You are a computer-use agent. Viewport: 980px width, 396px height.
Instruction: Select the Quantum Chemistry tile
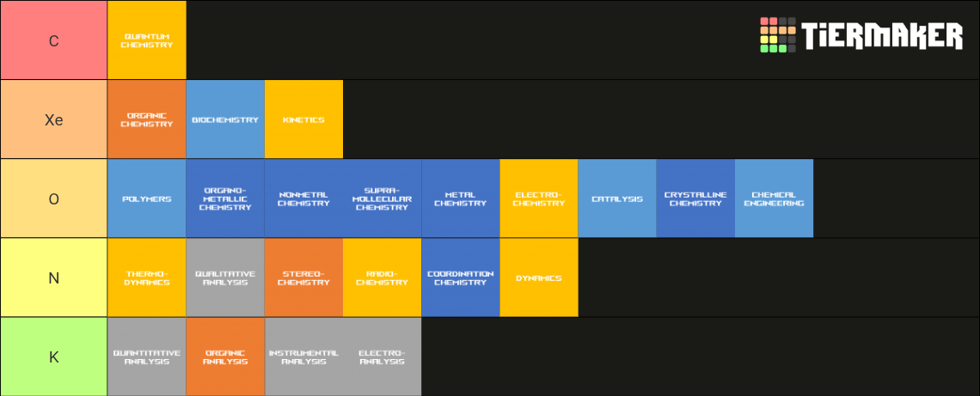click(x=147, y=40)
